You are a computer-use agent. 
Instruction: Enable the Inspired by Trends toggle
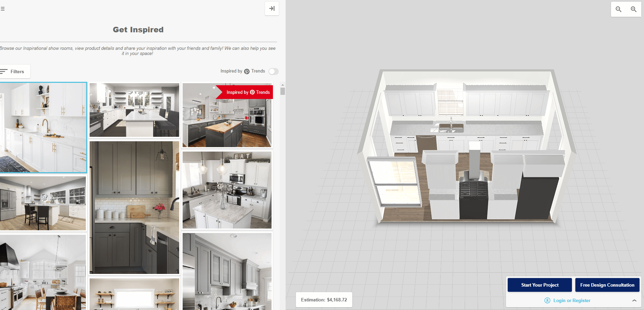point(274,71)
